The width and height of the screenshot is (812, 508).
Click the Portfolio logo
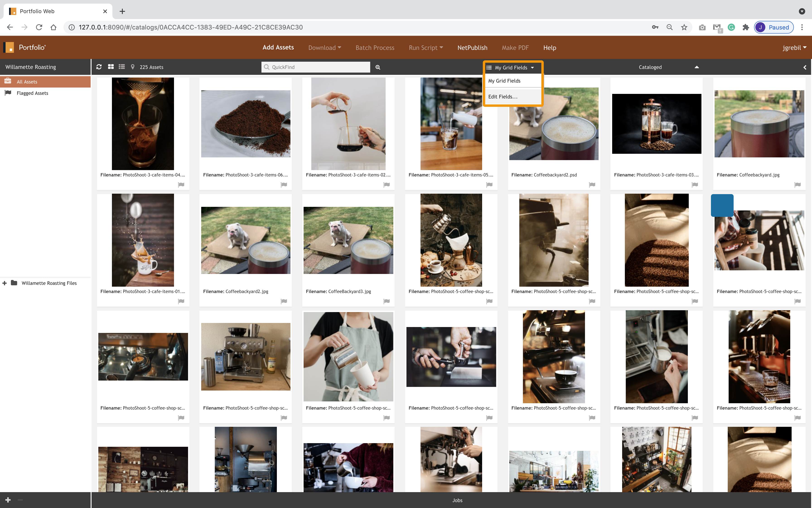click(24, 47)
